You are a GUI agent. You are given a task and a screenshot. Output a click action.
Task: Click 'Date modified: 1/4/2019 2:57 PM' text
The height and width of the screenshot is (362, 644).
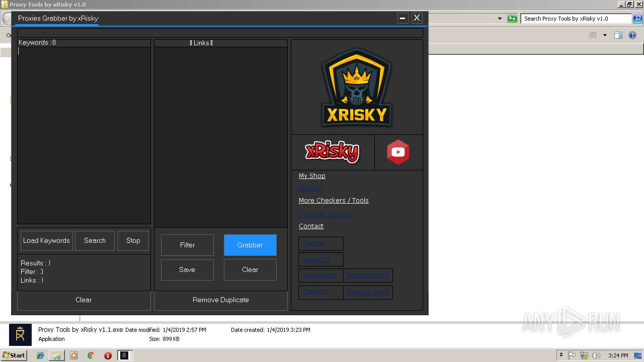click(166, 330)
